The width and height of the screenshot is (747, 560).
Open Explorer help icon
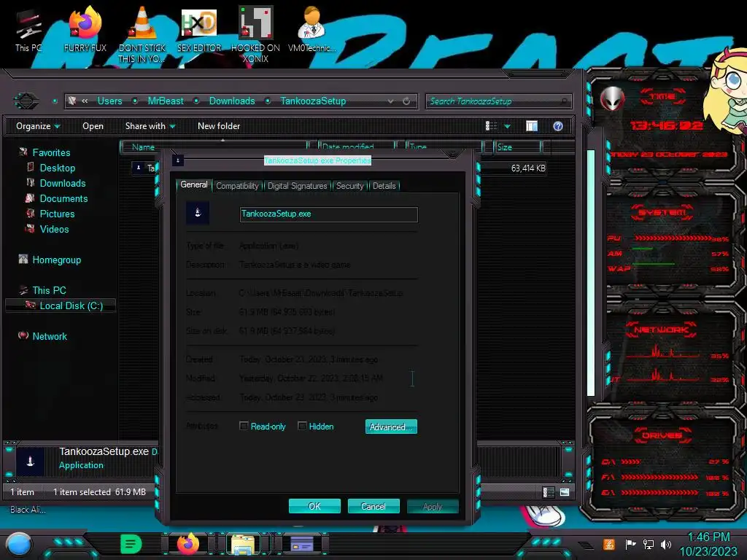[x=558, y=125]
